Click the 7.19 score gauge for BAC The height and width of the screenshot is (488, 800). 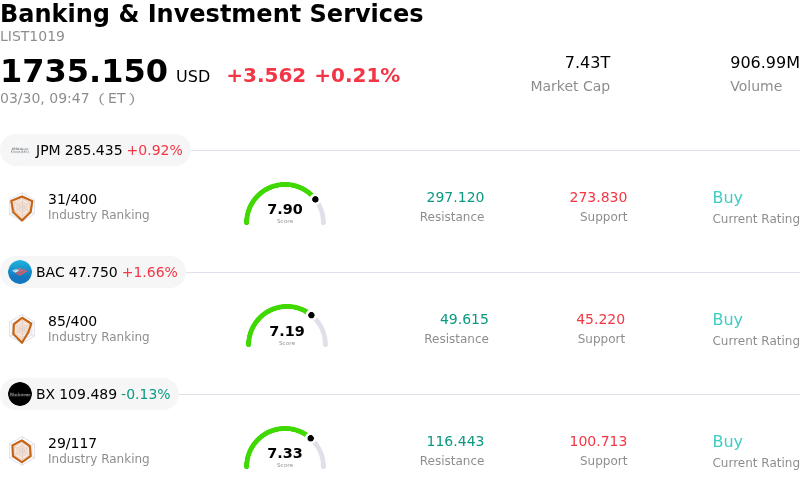(287, 327)
